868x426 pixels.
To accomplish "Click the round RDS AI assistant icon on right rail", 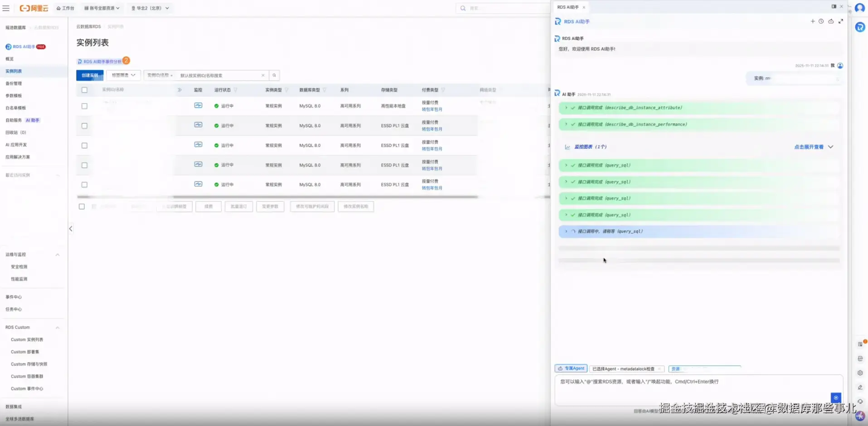I will pos(860,27).
